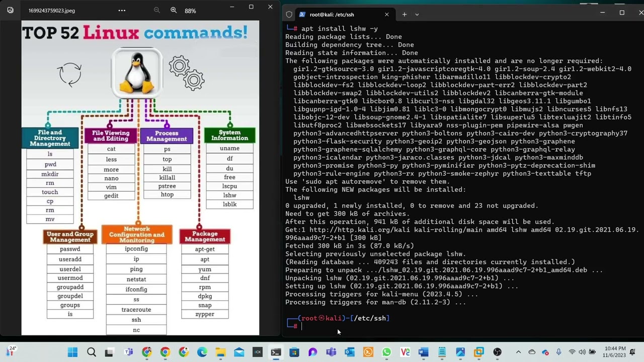Image resolution: width=644 pixels, height=362 pixels.
Task: Open quick settings via Wi-Fi icon
Action: [572, 352]
